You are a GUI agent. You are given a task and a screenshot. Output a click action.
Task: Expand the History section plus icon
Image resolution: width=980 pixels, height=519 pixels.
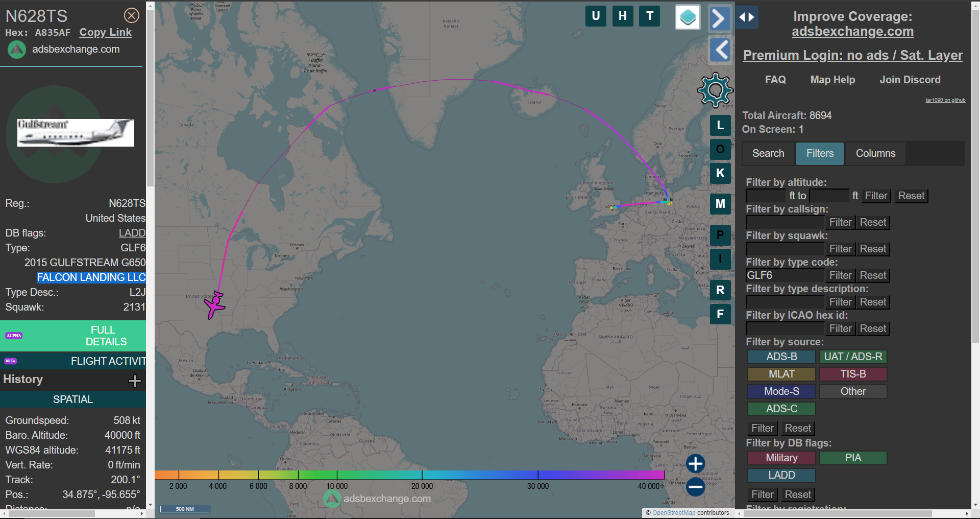coord(135,381)
